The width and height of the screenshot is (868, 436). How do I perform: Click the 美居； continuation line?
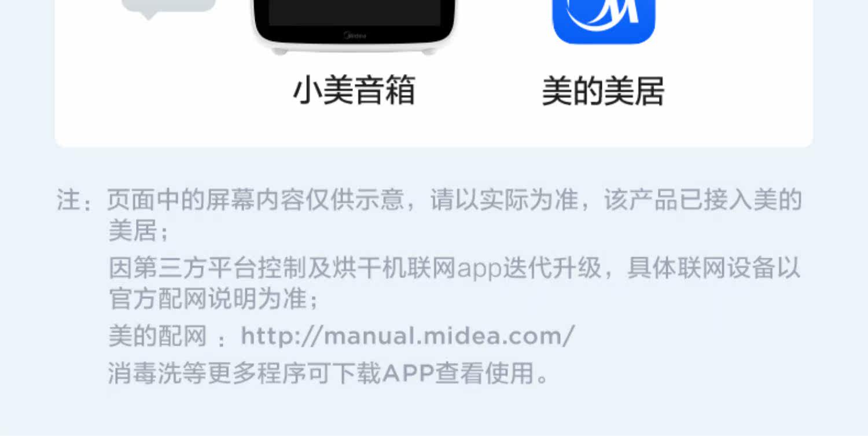point(139,231)
